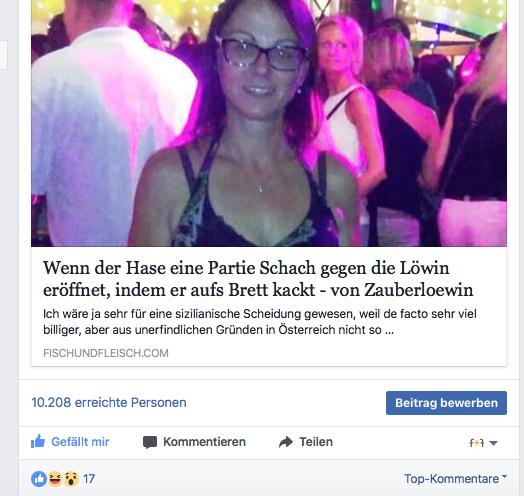Open the surprised Wow reaction emoji
The image size is (524, 496).
pyautogui.click(x=71, y=479)
